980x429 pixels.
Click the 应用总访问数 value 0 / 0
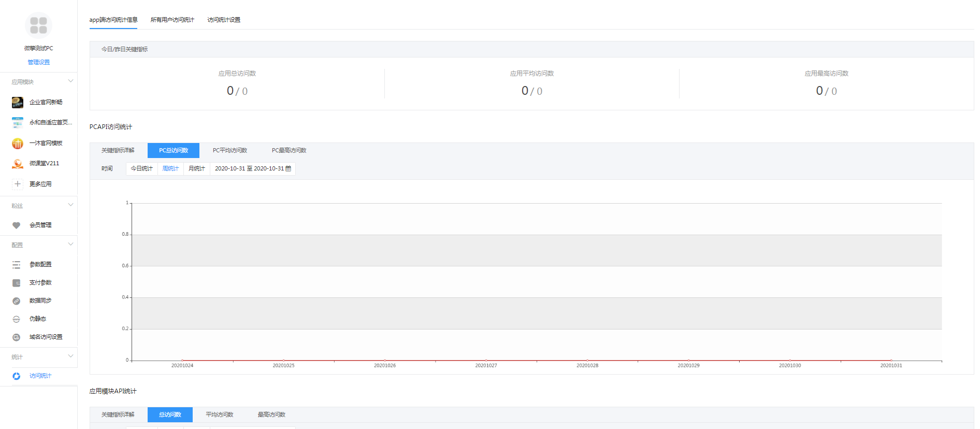coord(237,91)
